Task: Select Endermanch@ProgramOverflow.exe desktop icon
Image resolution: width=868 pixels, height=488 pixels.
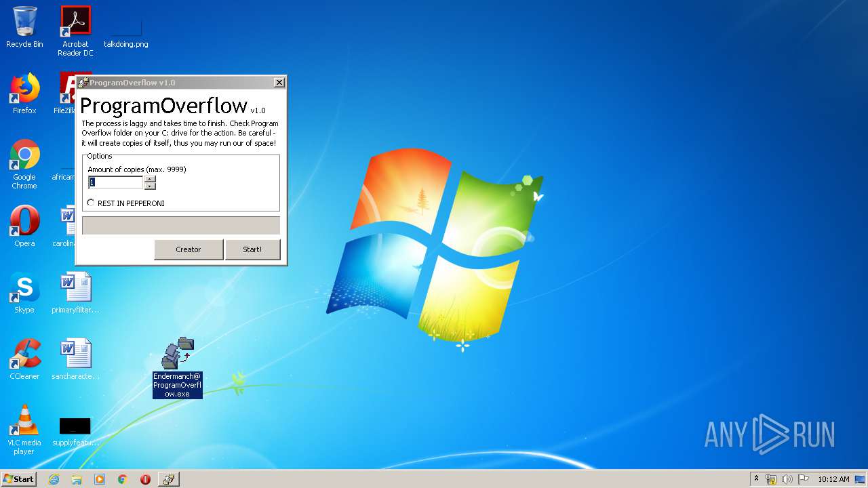Action: [178, 368]
